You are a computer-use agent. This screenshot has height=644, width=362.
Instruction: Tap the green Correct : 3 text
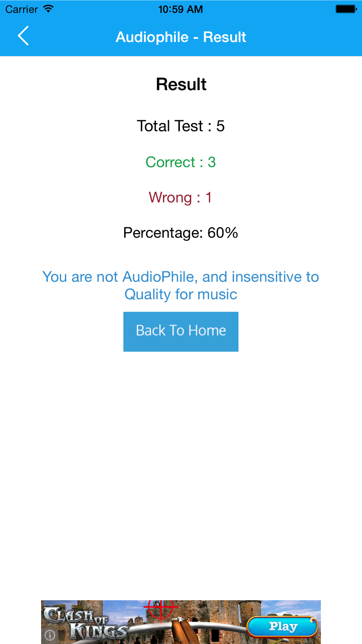181,162
